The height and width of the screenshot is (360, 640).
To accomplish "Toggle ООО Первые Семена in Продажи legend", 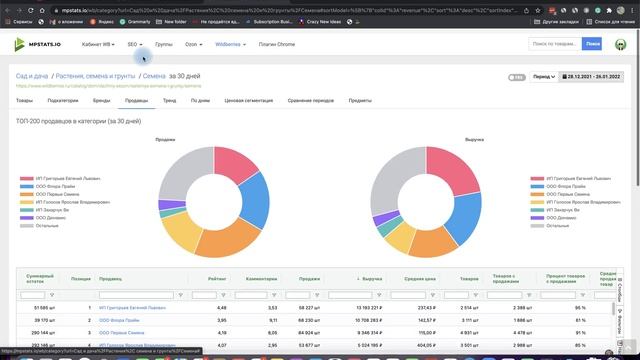I will tap(49, 194).
